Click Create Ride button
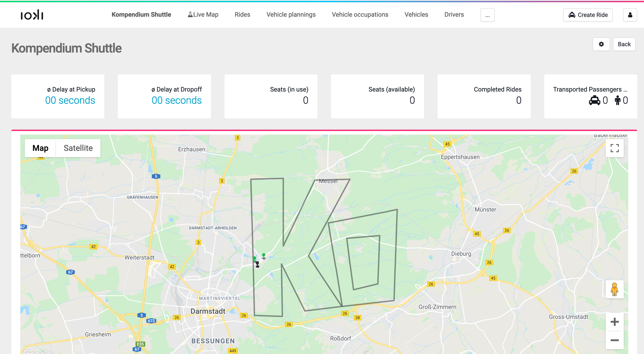 tap(587, 15)
